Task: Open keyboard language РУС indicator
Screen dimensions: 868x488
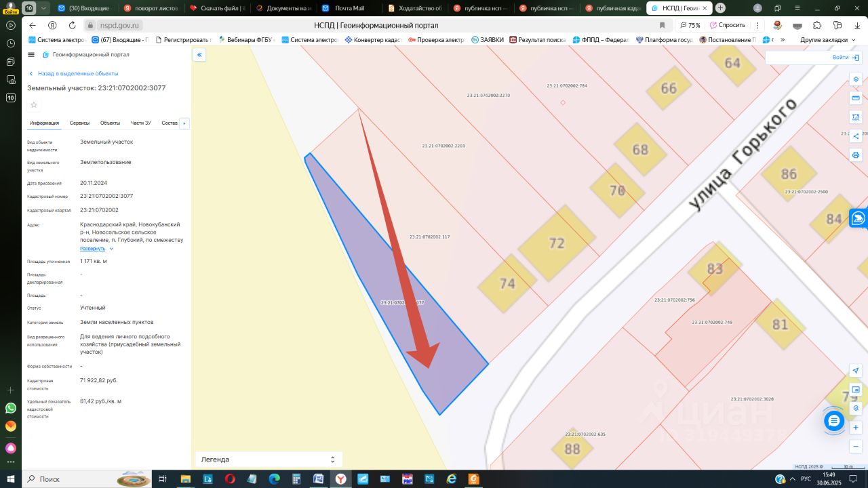Action: point(806,479)
